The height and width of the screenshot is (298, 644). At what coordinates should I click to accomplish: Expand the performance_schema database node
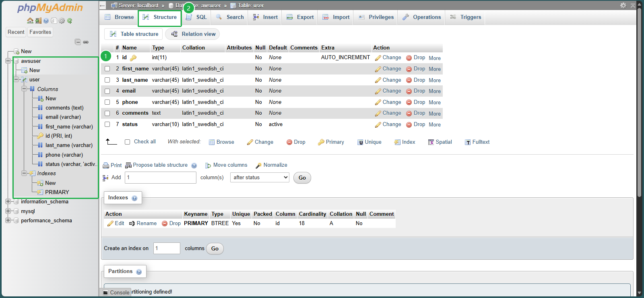8,220
